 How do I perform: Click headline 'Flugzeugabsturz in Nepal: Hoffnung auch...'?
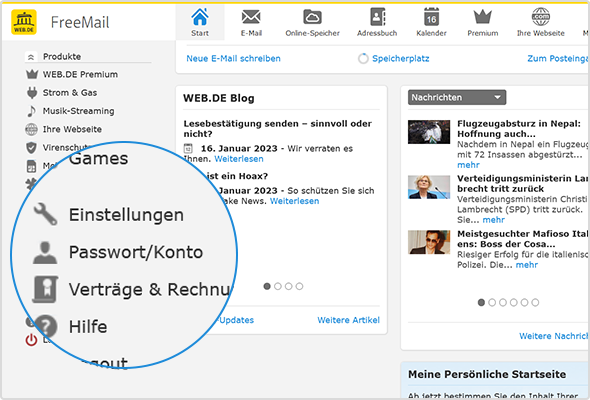[x=519, y=129]
